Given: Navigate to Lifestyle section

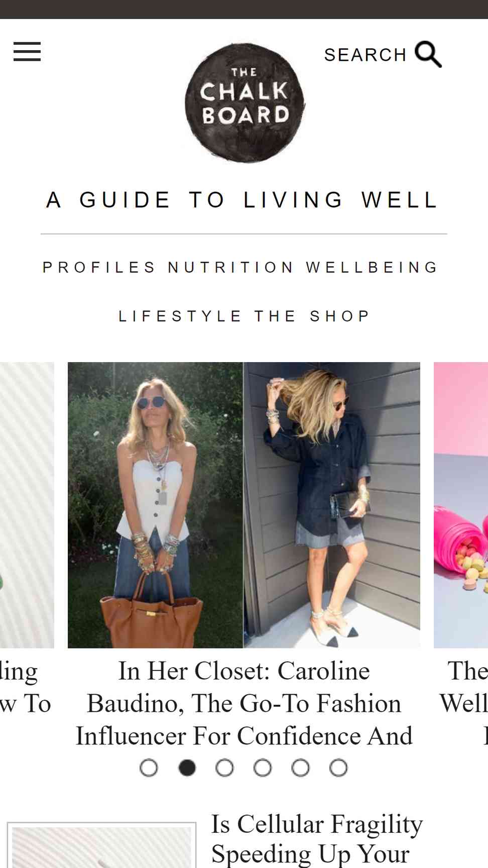Looking at the screenshot, I should point(180,316).
